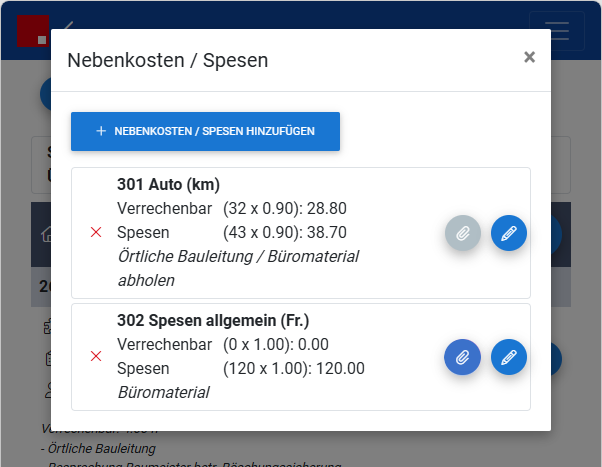Edit the 301 Auto (km) entry
The image size is (602, 467).
tap(509, 233)
